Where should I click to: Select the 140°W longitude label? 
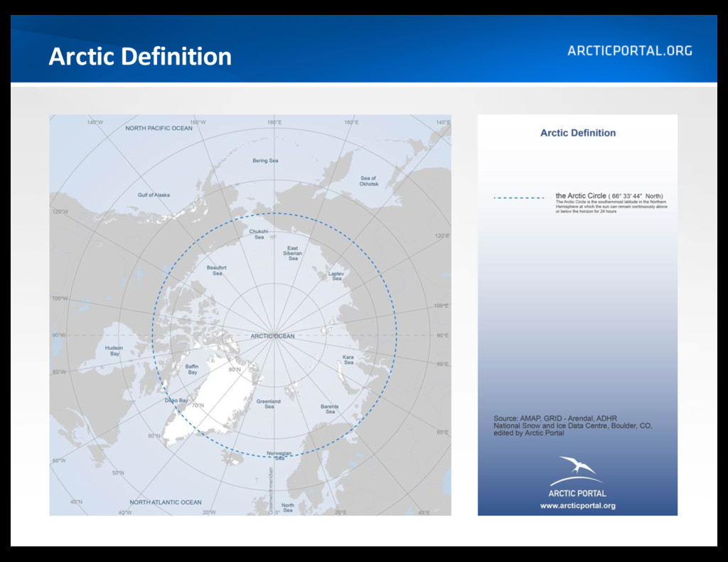(x=95, y=122)
